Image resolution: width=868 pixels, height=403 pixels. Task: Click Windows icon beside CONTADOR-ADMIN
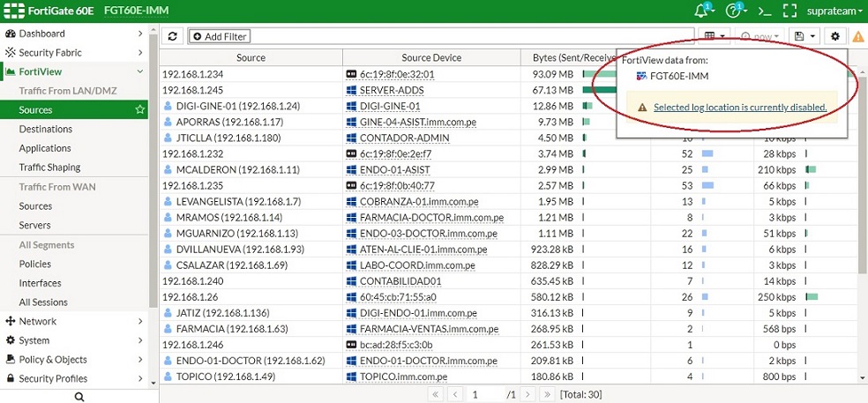(350, 138)
